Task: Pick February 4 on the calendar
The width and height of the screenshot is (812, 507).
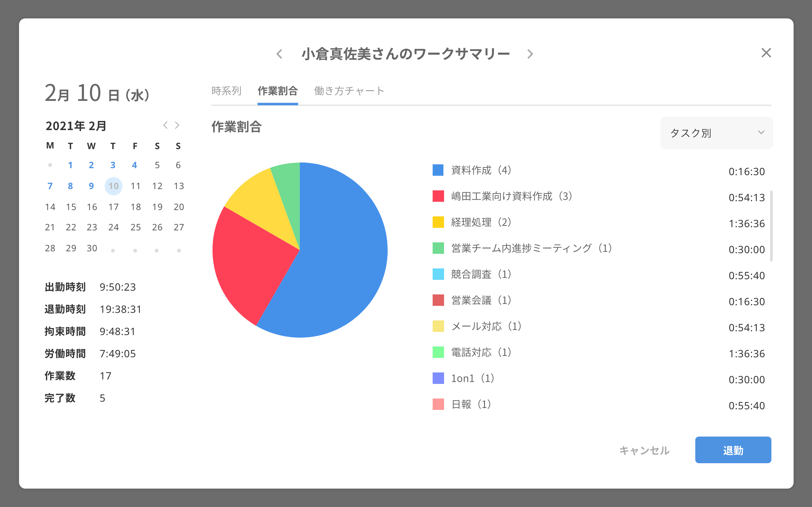Action: (134, 165)
